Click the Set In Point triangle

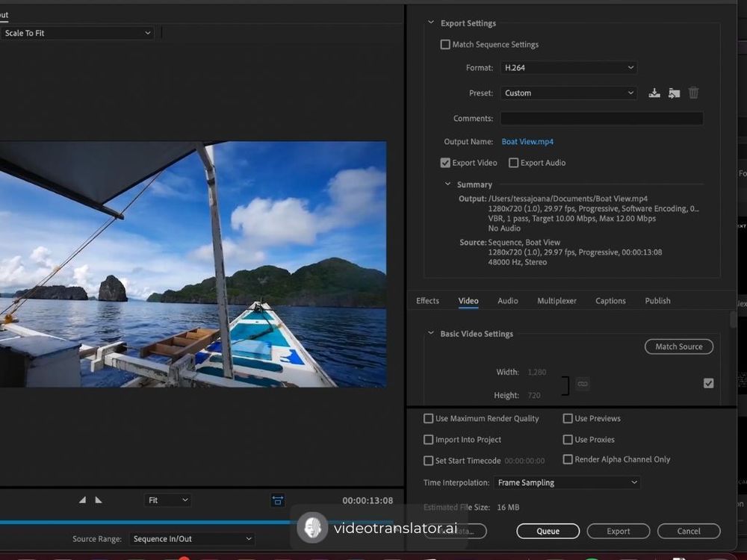coord(83,500)
